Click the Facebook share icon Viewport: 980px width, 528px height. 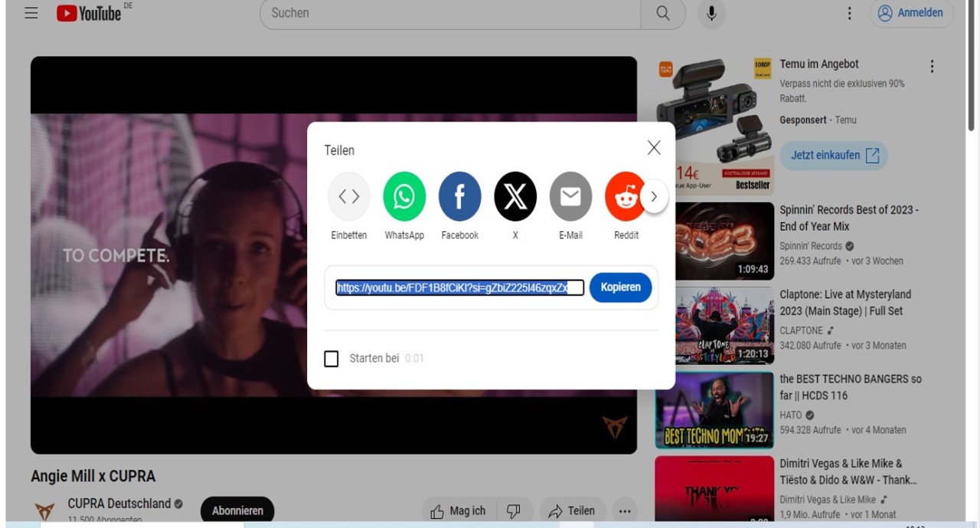coord(459,196)
